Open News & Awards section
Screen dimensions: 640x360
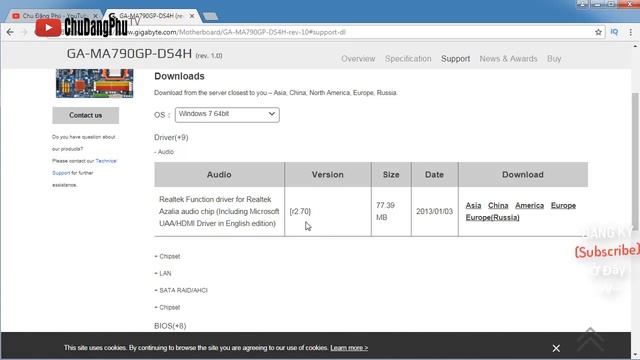coord(508,59)
